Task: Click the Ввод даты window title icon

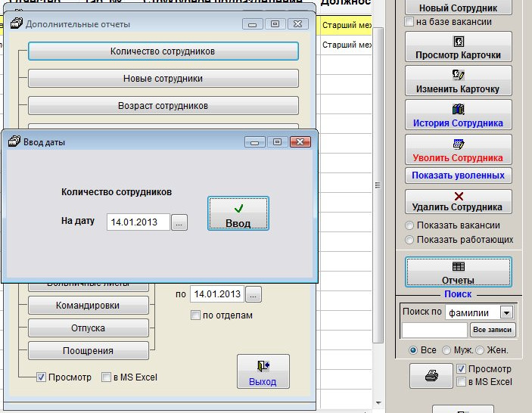Action: tap(14, 141)
